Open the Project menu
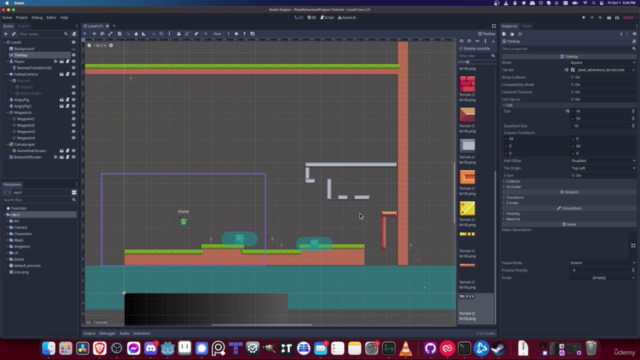Screen dimensions: 640x360 pos(22,18)
